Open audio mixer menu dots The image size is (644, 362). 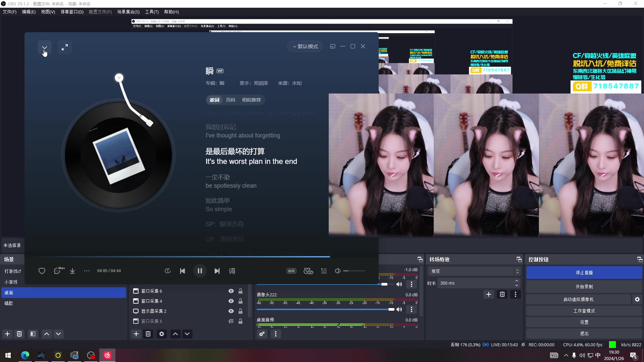(x=276, y=334)
